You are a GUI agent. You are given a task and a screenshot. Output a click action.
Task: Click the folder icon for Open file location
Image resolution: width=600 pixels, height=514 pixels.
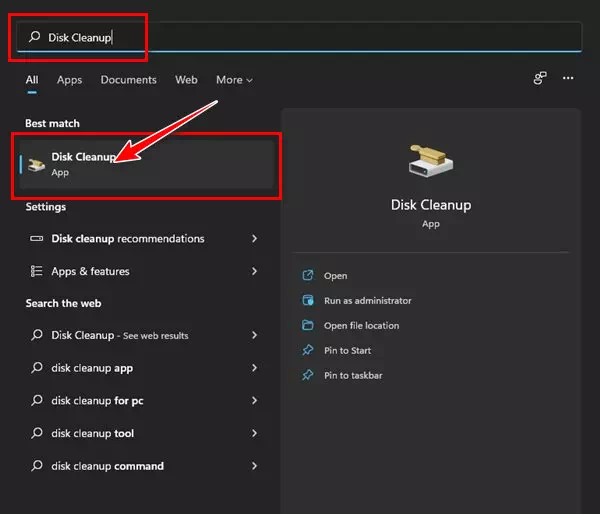click(x=308, y=325)
